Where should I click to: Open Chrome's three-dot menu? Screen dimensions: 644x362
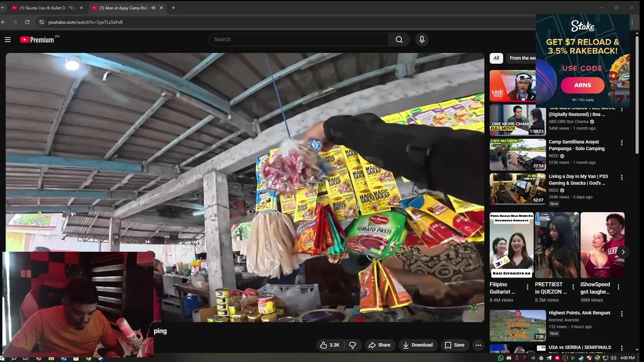[x=632, y=22]
